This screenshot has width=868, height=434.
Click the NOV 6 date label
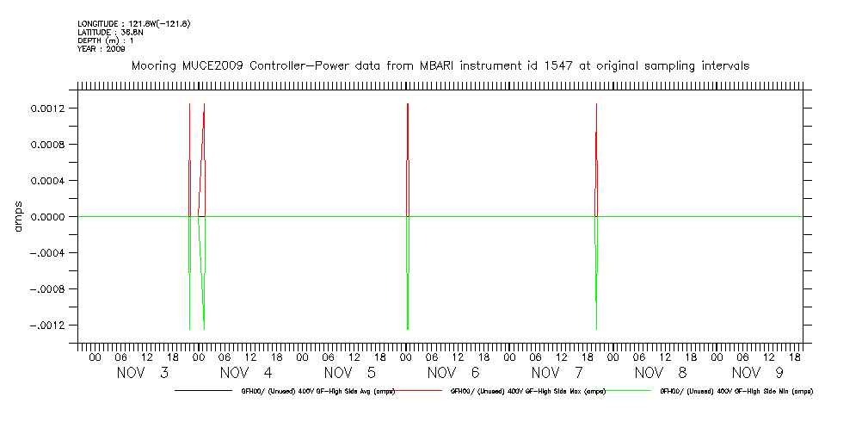point(454,373)
